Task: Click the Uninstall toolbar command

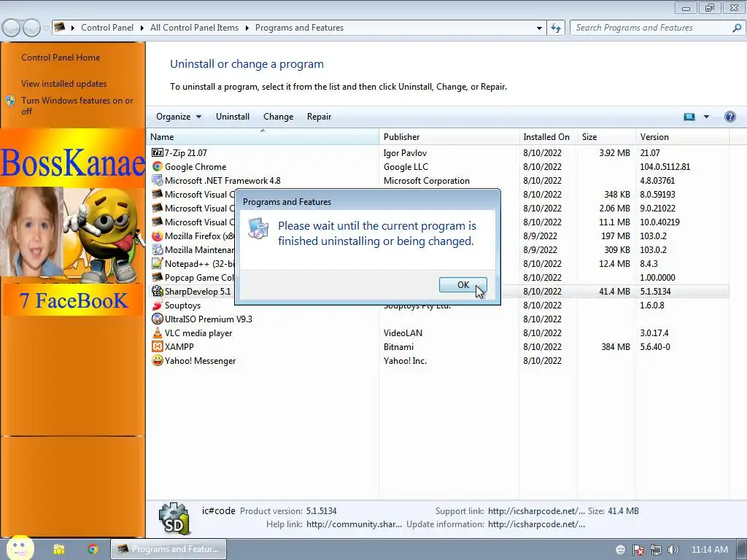Action: point(233,117)
